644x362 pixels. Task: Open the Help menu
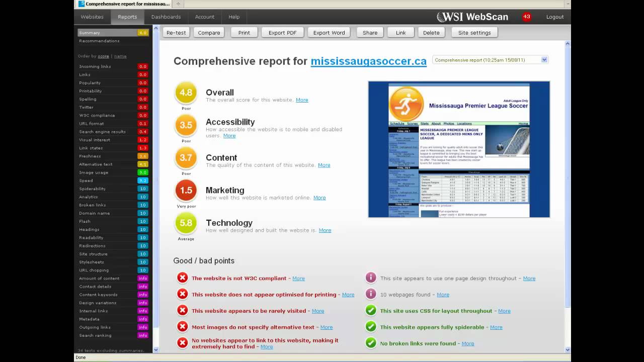(234, 17)
